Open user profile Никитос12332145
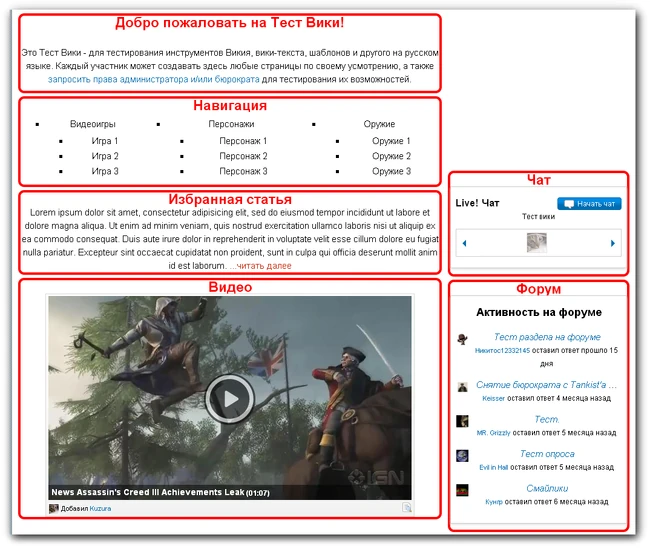Screen dimensions: 650x549 click(x=502, y=350)
